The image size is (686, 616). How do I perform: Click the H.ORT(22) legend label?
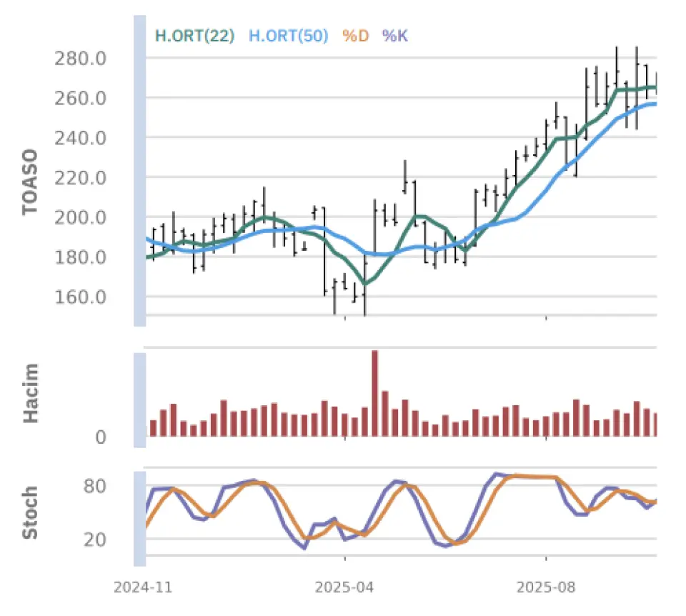194,36
